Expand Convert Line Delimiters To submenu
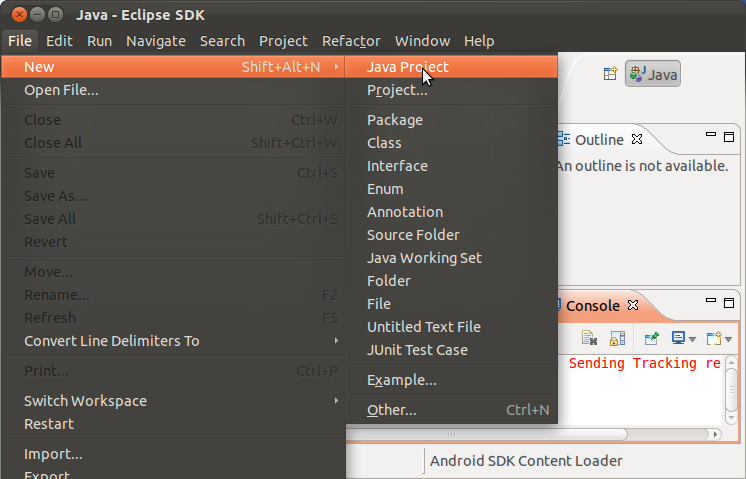746x479 pixels. coord(173,341)
